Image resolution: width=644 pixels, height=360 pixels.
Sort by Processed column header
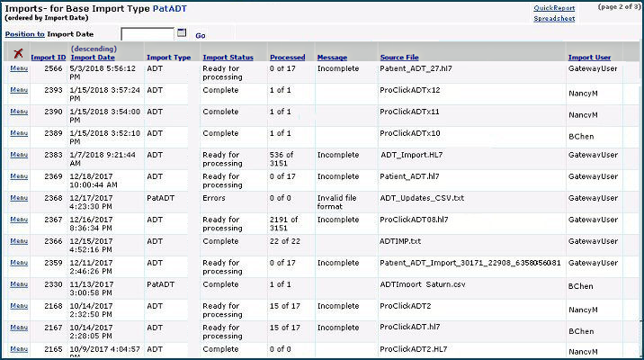[287, 58]
